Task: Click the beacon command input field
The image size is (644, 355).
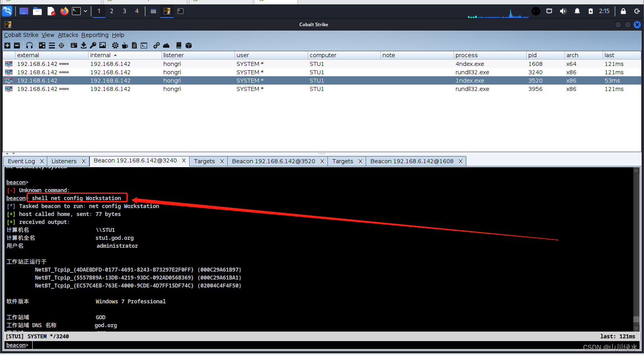Action: coord(336,345)
